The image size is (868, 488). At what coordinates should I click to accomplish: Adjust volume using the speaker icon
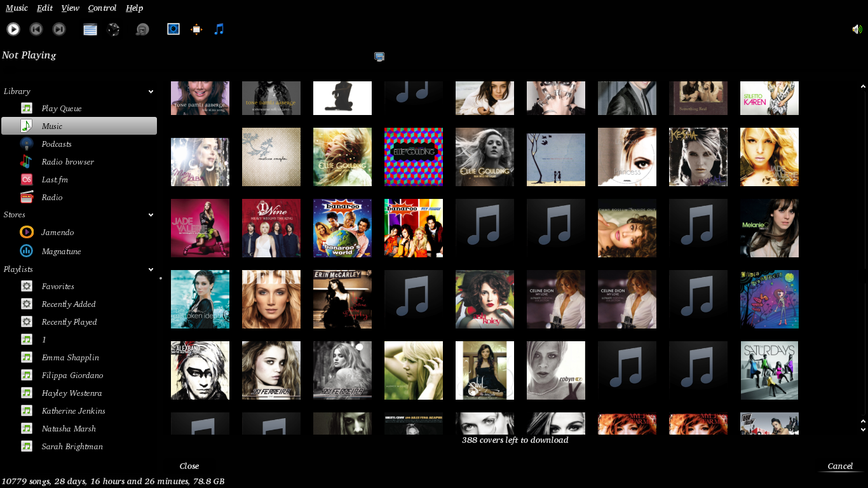(x=857, y=29)
